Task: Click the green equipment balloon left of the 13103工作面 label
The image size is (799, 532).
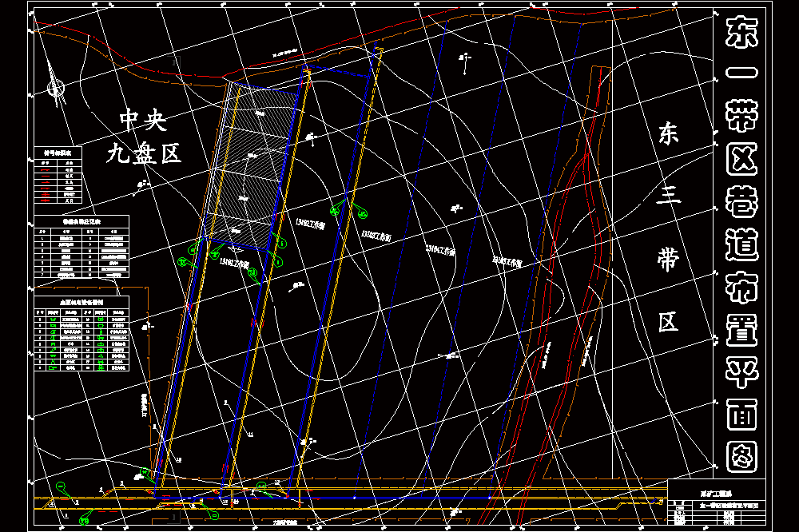Action: tap(336, 210)
